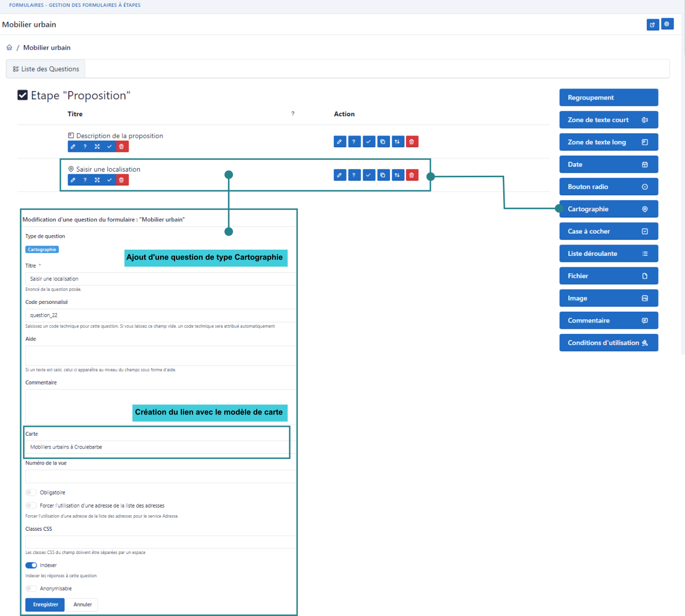Edit Saisir une localisation via Action pencil
This screenshot has height=616, width=685.
point(339,175)
